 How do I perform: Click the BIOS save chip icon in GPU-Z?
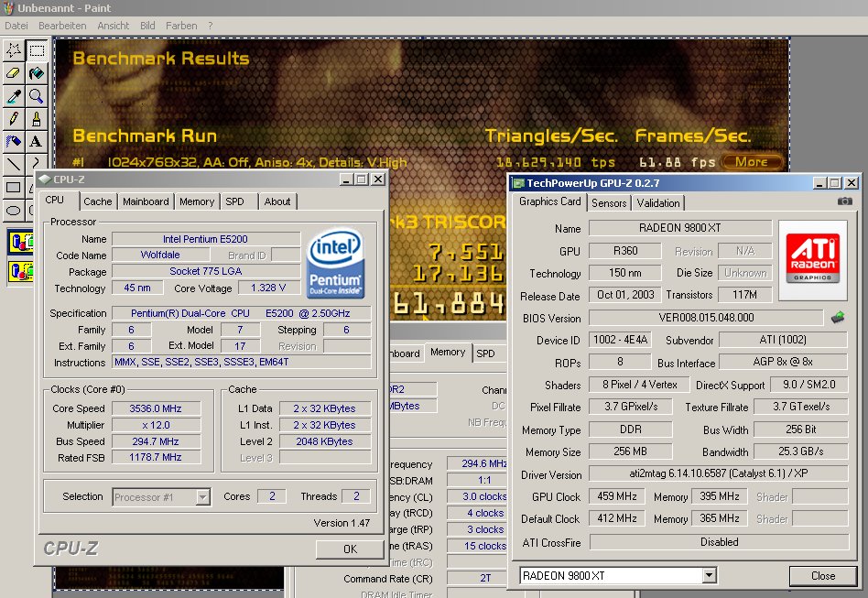coord(838,317)
